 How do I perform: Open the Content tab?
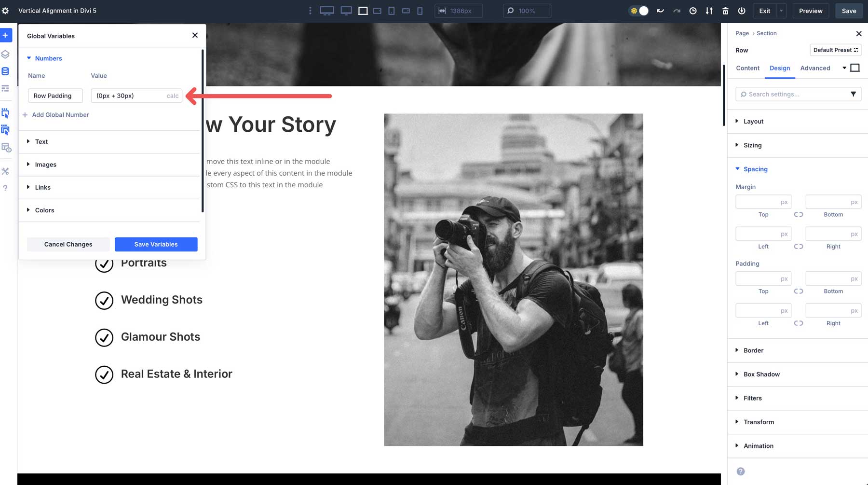tap(747, 68)
